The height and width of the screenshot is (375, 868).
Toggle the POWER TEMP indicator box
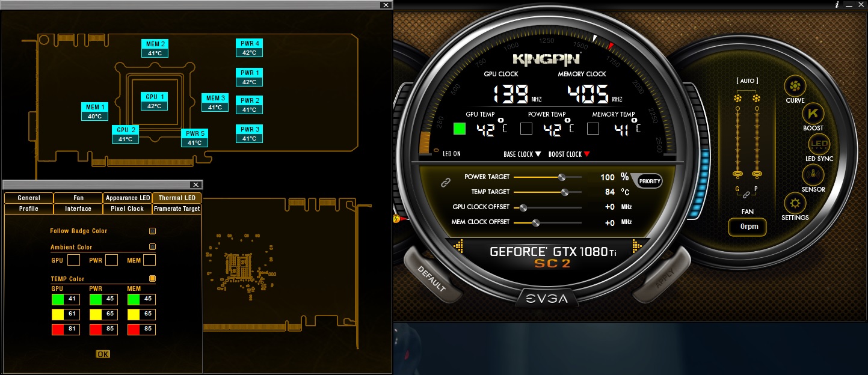pyautogui.click(x=526, y=129)
